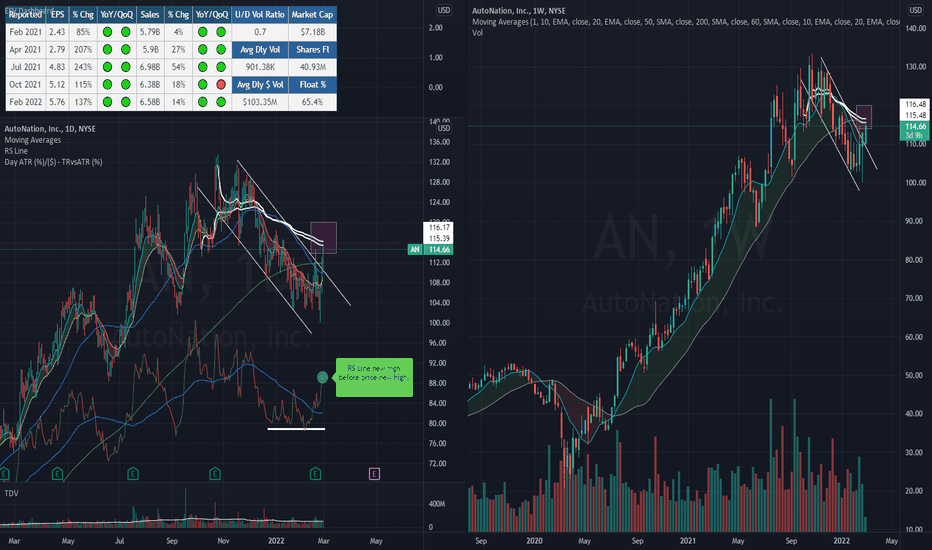Click the white horizontal line under the RS Line
The height and width of the screenshot is (550, 932).
(296, 429)
